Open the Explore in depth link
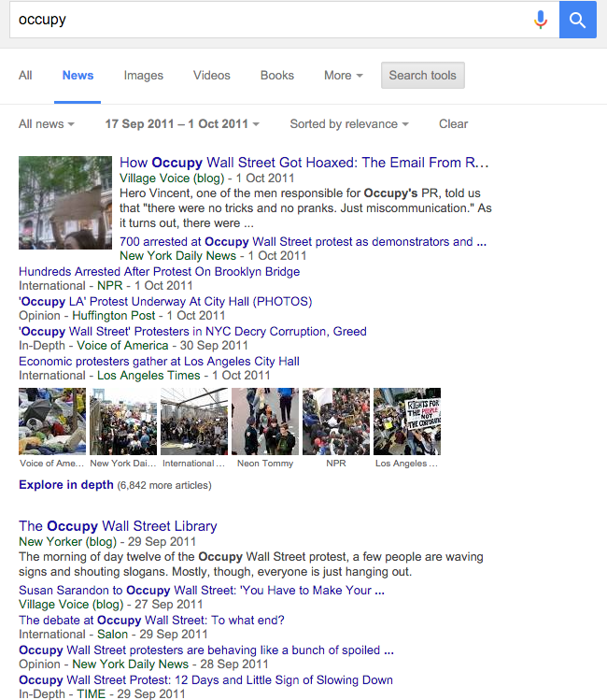 pyautogui.click(x=66, y=485)
